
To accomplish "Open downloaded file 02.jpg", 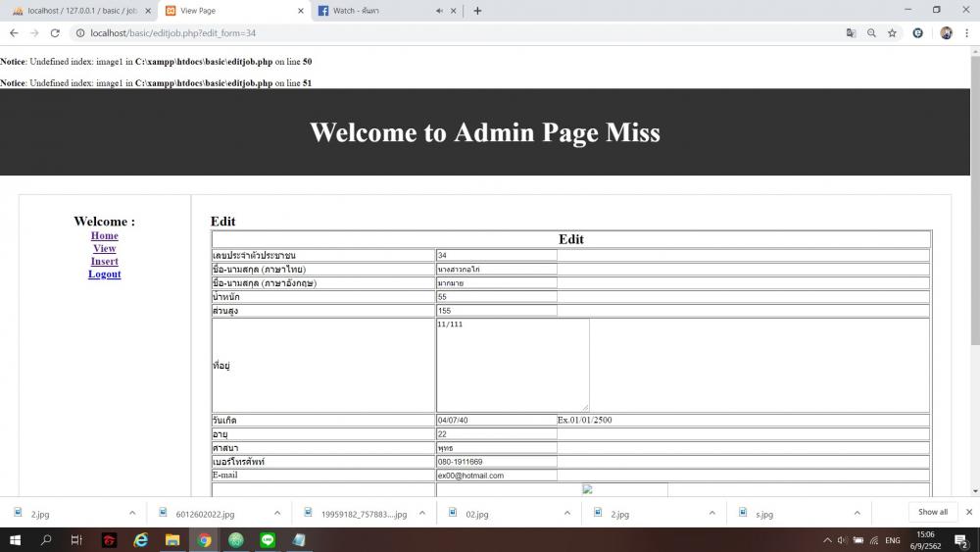I will tap(477, 514).
